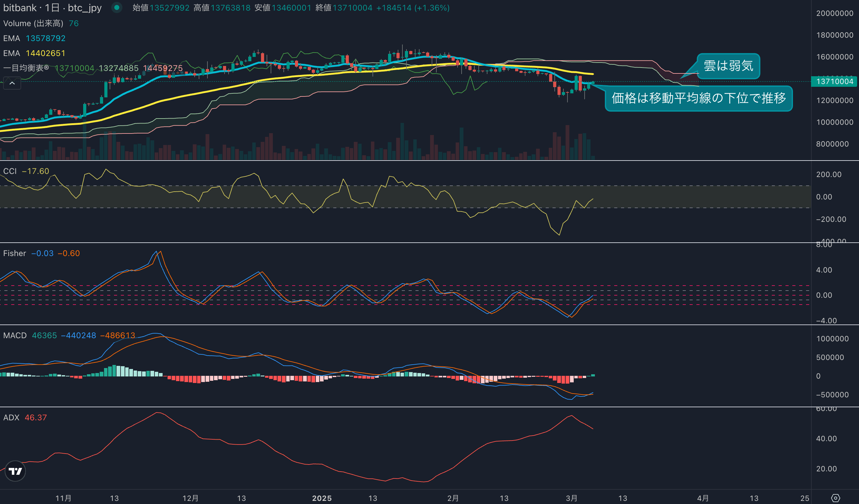Click the bitbank btc_jpy symbol title
Viewport: 859px width, 504px height.
[52, 7]
